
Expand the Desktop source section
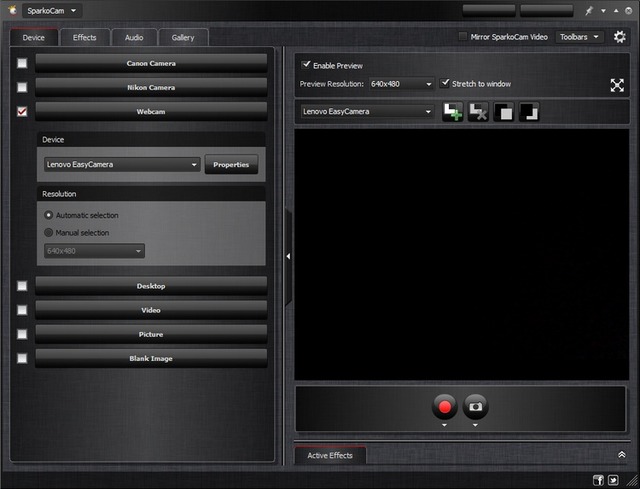[151, 286]
